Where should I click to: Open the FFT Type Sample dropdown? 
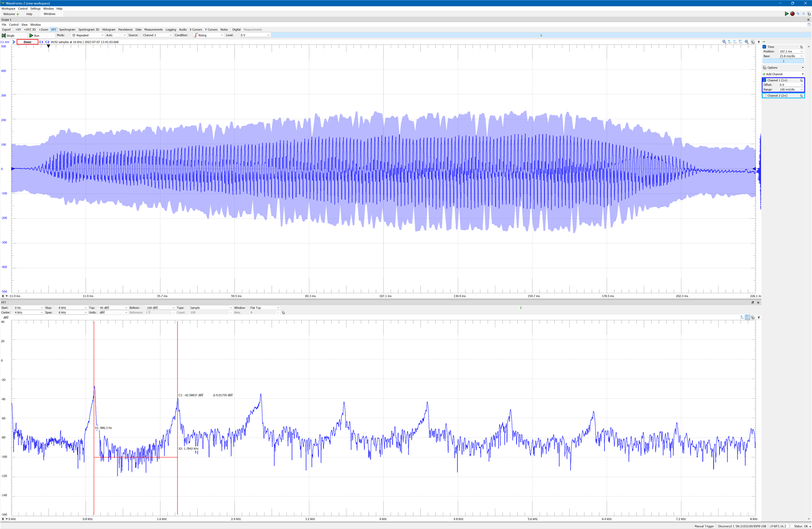[211, 308]
